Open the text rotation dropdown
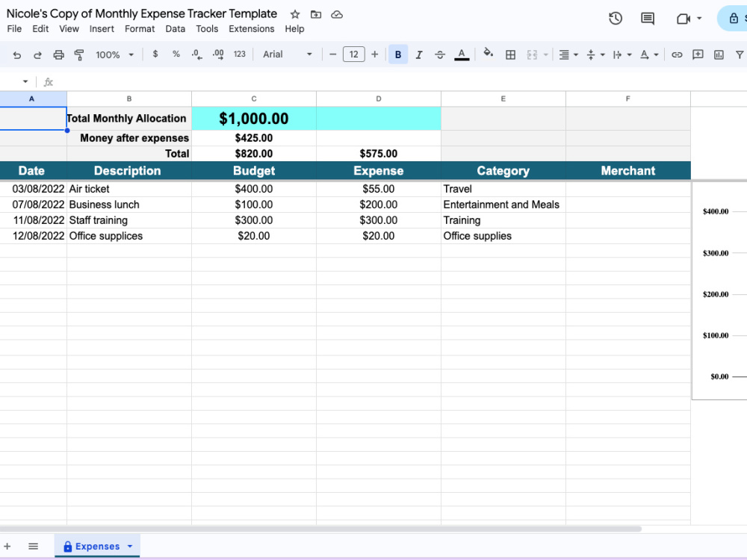747x560 pixels. (648, 55)
